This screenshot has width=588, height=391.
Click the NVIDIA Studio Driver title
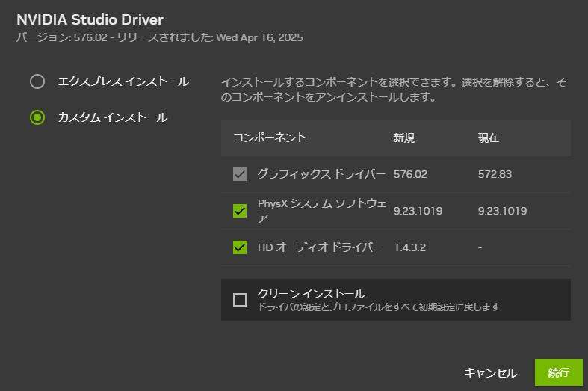[x=90, y=20]
